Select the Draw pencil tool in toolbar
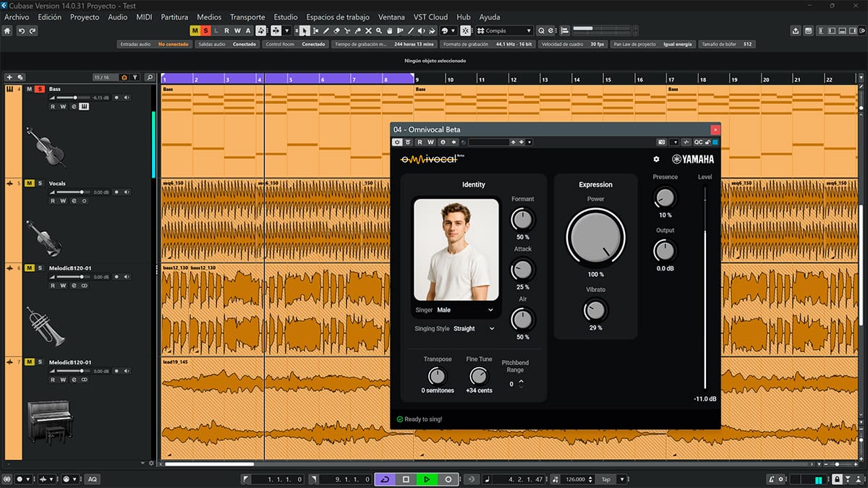Viewport: 868px width, 488px height. pyautogui.click(x=327, y=31)
